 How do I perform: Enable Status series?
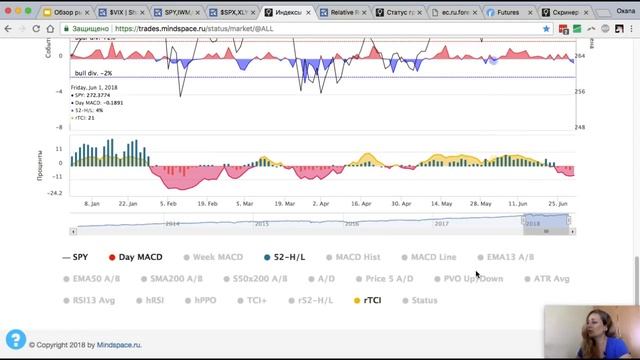pos(420,300)
